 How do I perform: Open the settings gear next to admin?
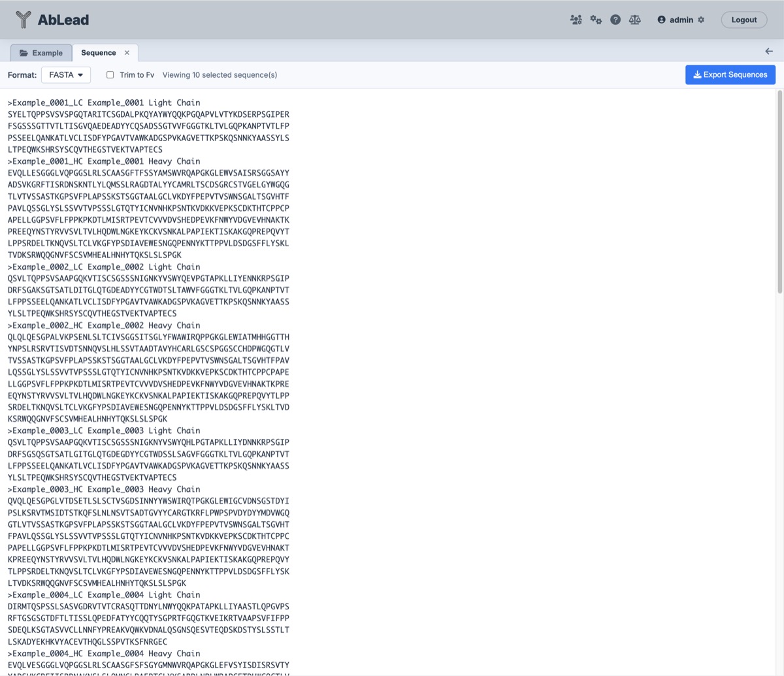(701, 20)
